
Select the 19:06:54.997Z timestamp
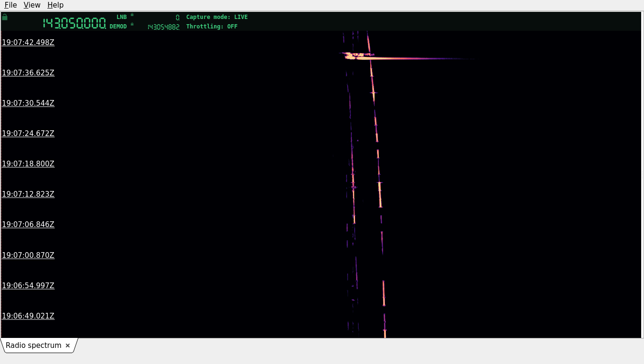(28, 285)
